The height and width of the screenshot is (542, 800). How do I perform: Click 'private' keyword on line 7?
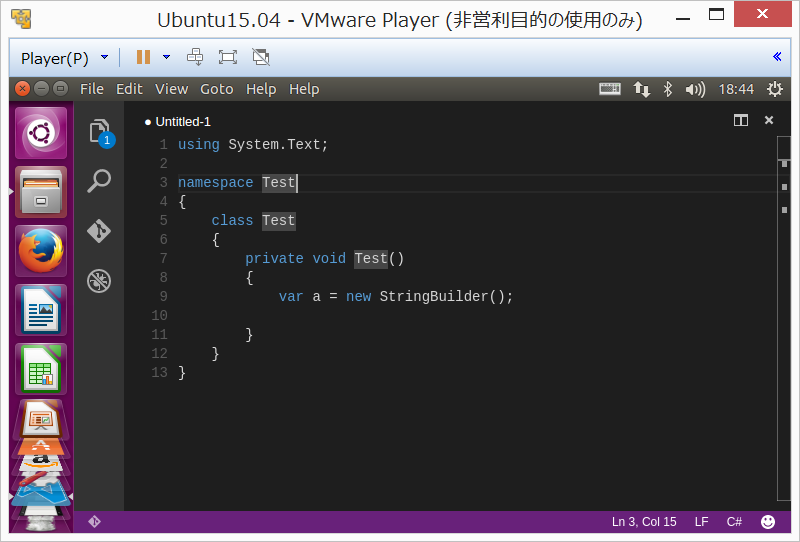click(274, 259)
